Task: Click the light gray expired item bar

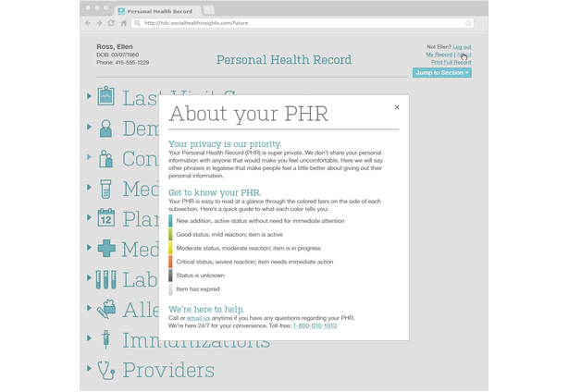Action: [170, 289]
